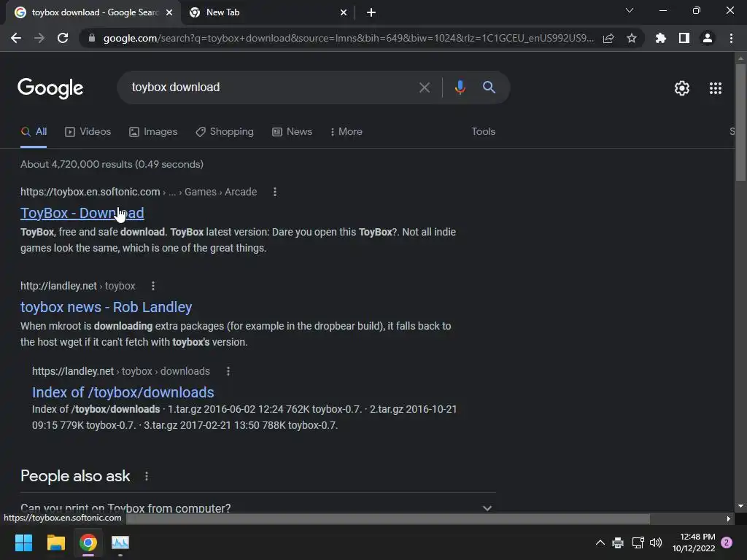This screenshot has height=560, width=747.
Task: Show hidden system tray icons
Action: (600, 542)
